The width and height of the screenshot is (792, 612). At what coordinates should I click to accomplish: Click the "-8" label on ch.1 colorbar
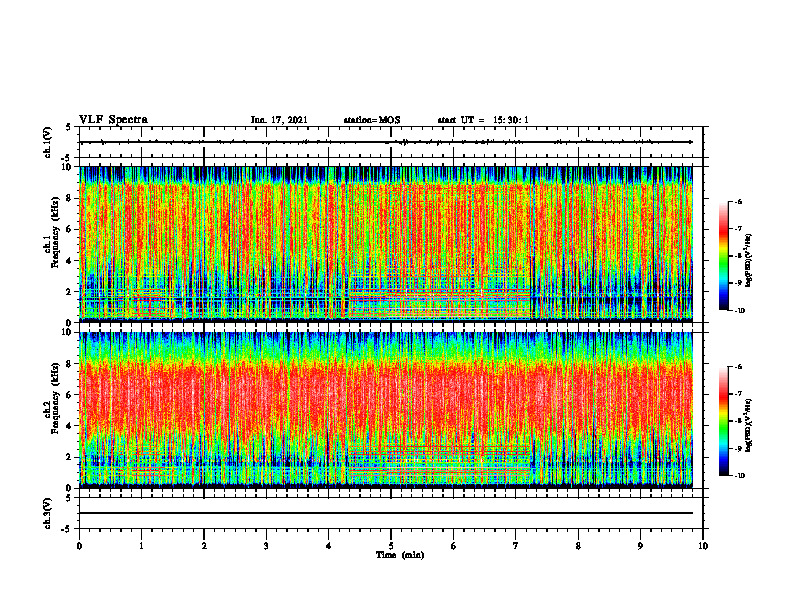pyautogui.click(x=739, y=256)
